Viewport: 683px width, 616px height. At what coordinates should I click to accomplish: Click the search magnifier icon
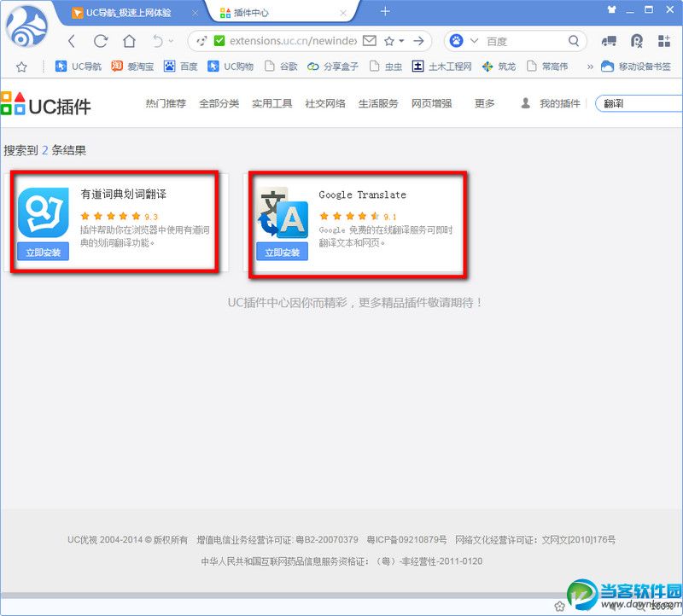click(x=574, y=41)
